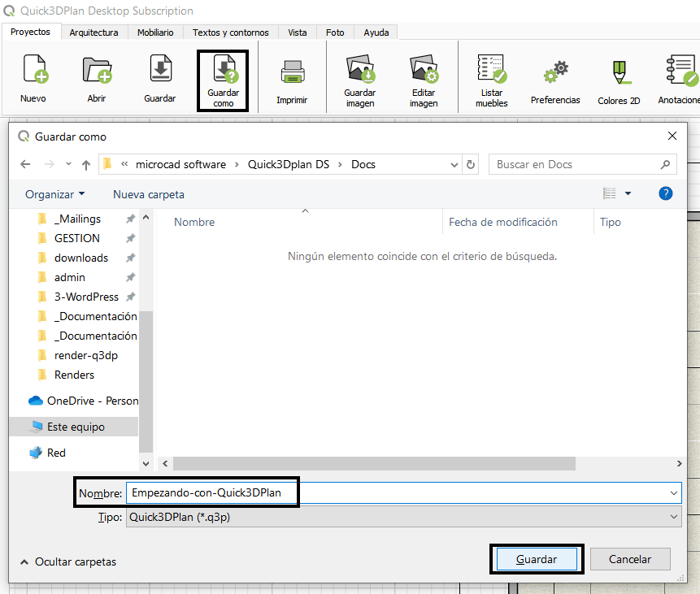Sort by Nombre column header

click(x=194, y=223)
